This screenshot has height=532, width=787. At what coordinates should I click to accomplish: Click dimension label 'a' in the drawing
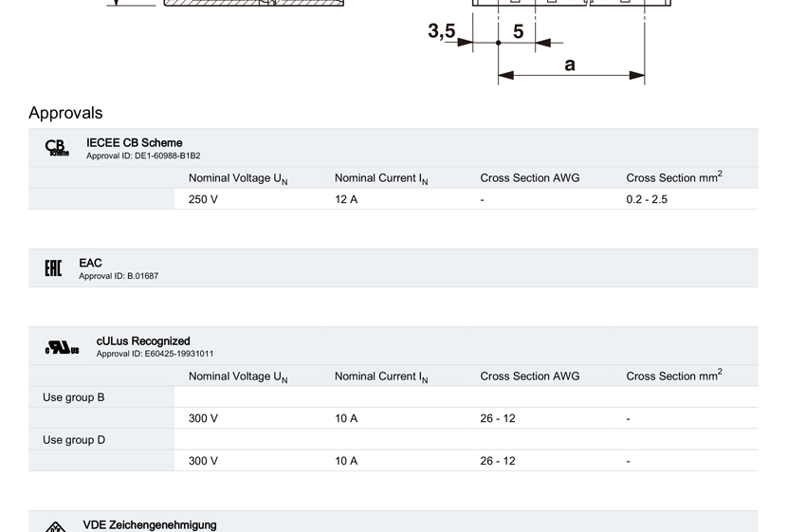click(x=569, y=64)
